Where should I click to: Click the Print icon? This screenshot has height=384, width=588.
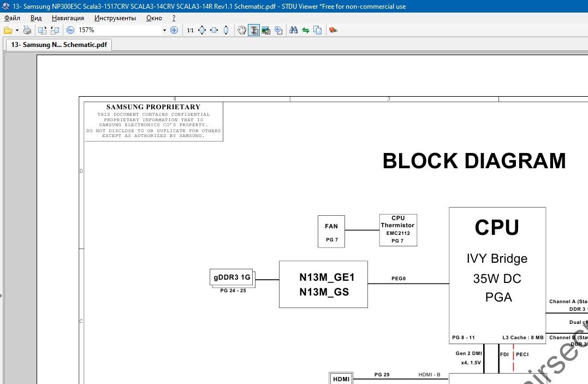pos(27,30)
